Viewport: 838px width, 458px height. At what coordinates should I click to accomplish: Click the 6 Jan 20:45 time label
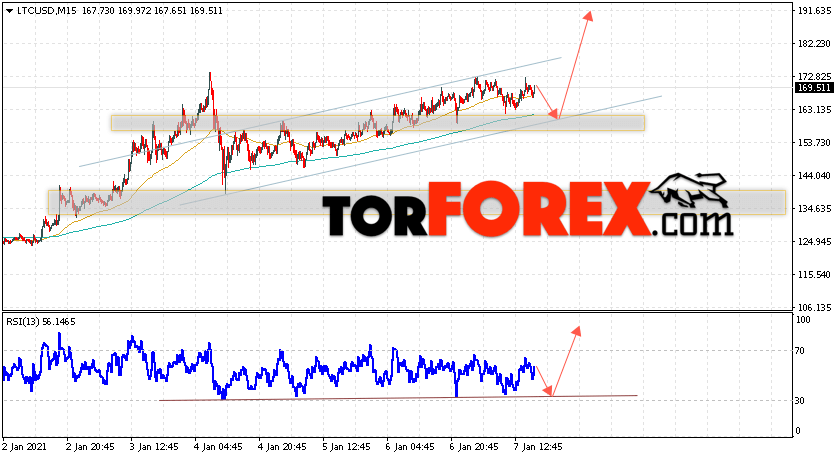point(474,447)
